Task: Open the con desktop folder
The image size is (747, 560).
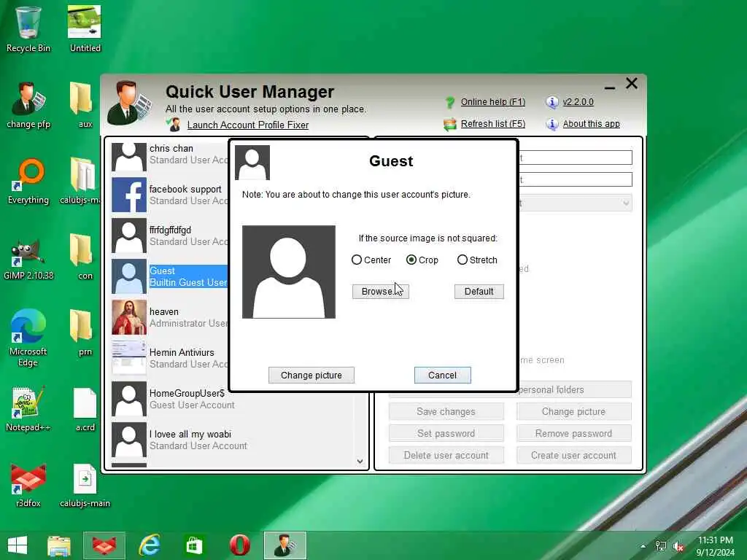Action: coord(81,257)
